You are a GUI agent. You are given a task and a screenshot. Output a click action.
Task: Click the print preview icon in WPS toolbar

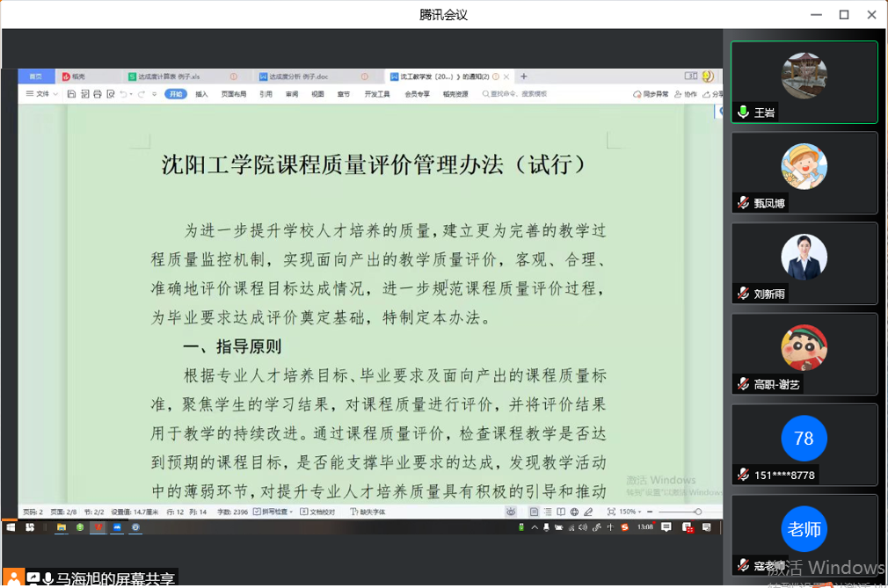pyautogui.click(x=111, y=94)
